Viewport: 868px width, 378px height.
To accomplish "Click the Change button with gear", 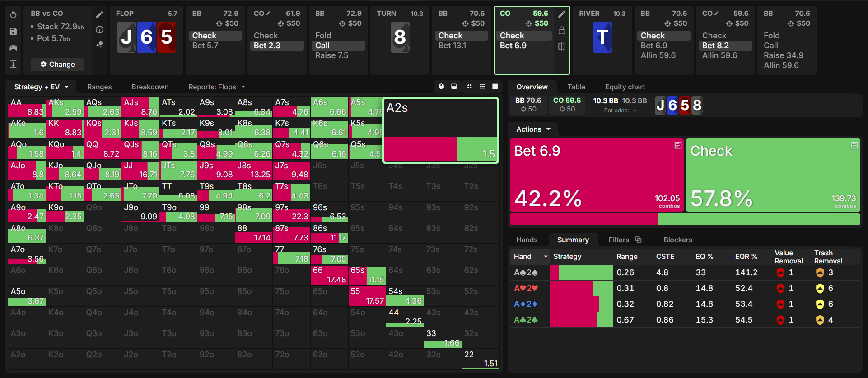I will click(x=57, y=65).
